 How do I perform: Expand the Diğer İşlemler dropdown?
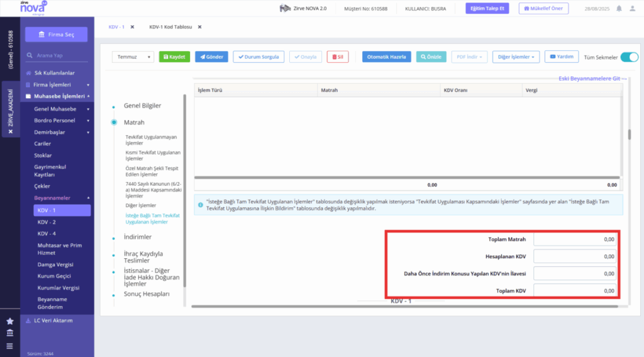[516, 57]
